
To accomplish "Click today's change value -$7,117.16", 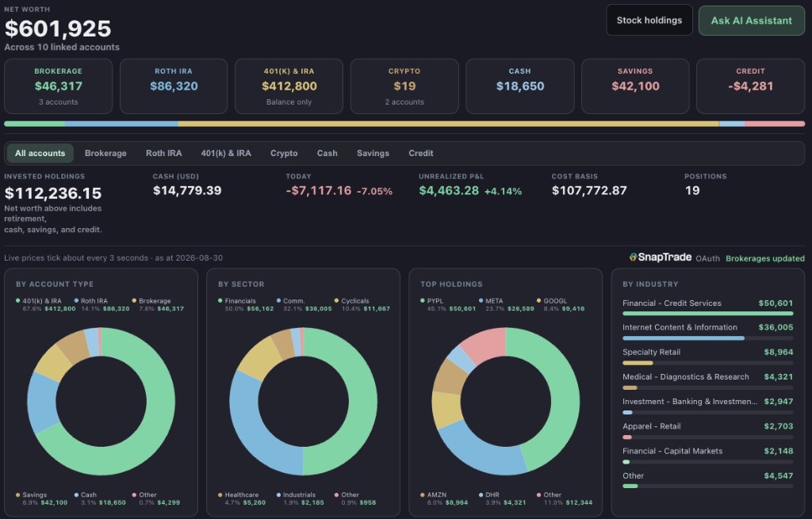I will point(319,190).
